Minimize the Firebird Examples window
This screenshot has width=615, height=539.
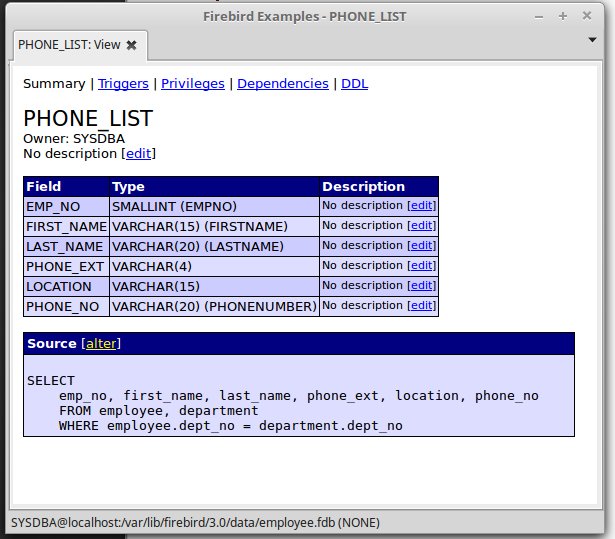click(x=540, y=15)
